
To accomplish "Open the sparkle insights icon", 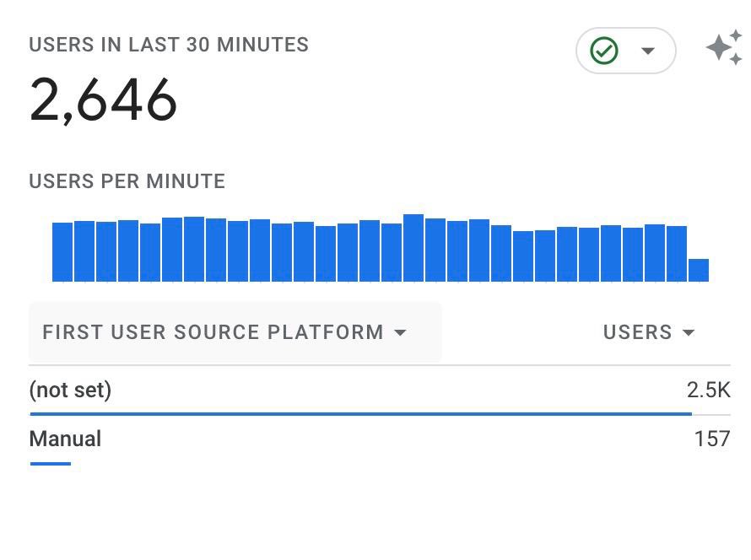I will [x=724, y=47].
